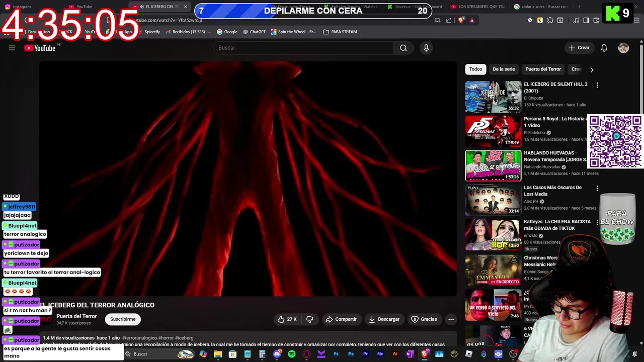Click the video player area

tap(248, 179)
